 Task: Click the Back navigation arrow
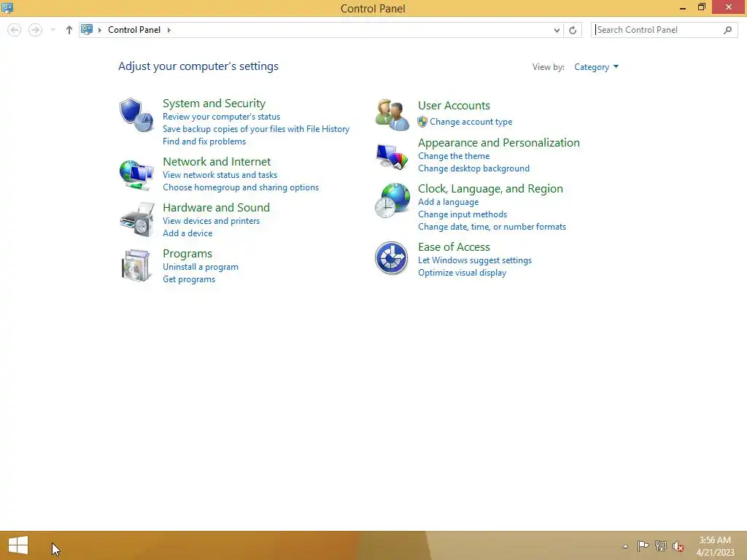tap(15, 30)
